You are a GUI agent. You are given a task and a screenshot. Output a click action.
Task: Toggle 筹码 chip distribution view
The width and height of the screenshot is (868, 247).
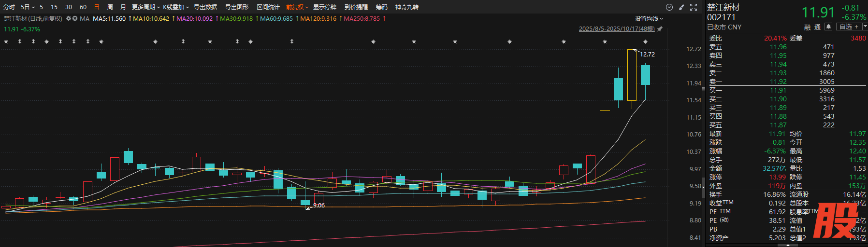381,7
